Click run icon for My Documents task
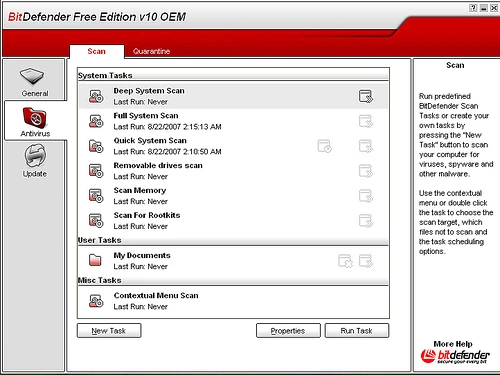The image size is (500, 375). click(x=366, y=261)
